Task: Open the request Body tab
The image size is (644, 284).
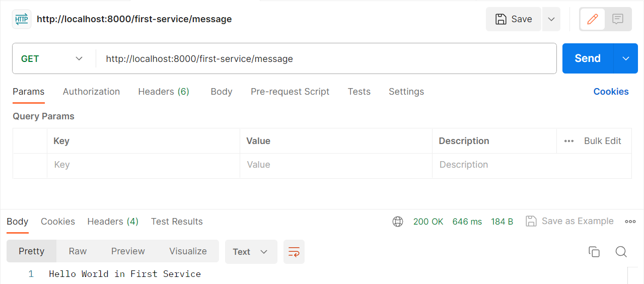Action: tap(222, 92)
